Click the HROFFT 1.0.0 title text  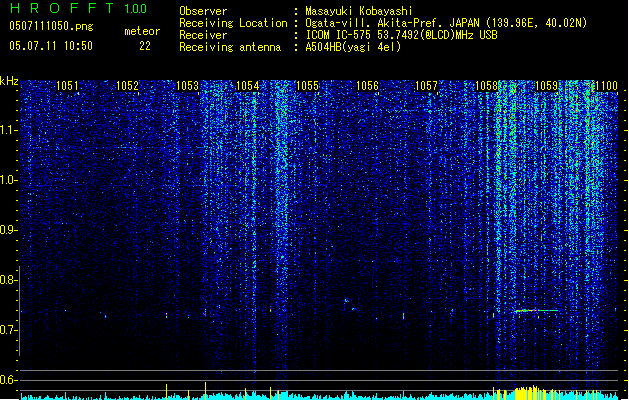point(78,8)
